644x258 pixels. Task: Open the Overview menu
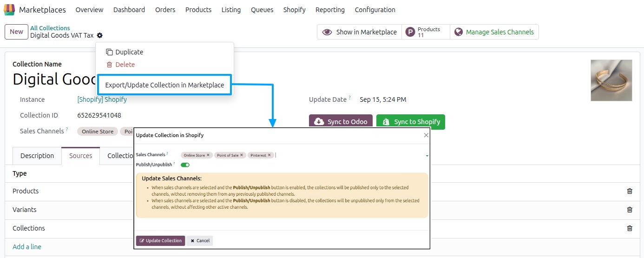(90, 10)
